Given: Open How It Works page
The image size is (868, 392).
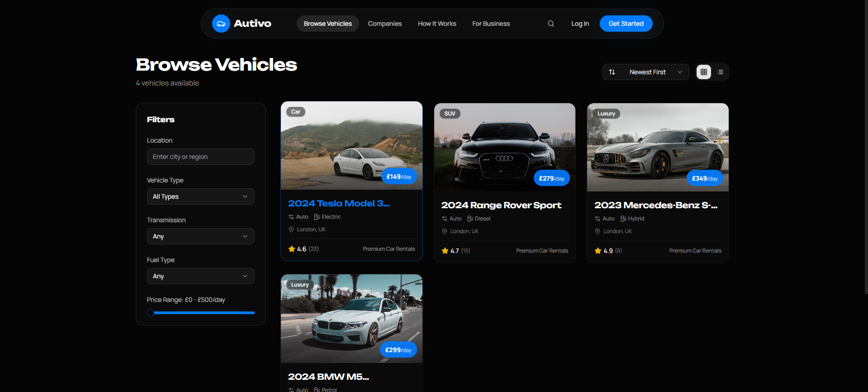Looking at the screenshot, I should point(437,24).
